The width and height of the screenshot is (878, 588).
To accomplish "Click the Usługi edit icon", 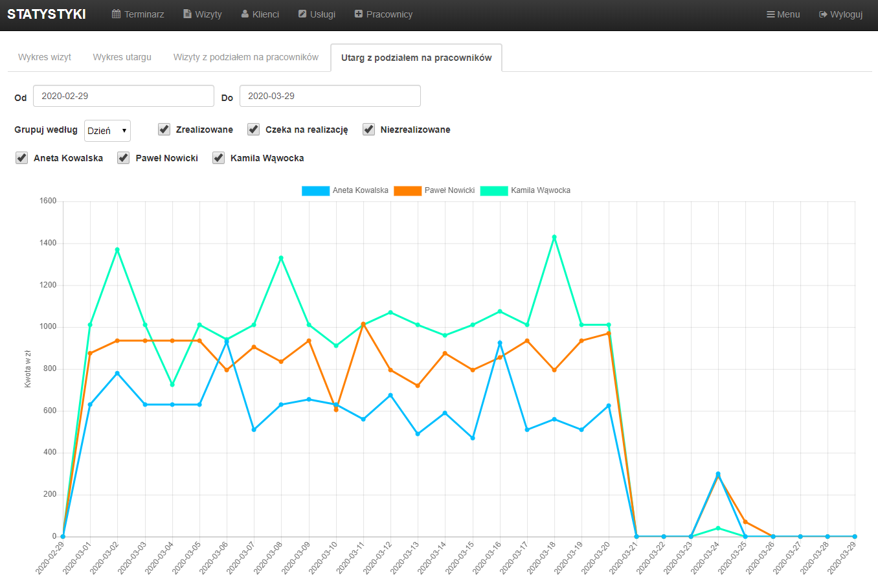I will click(302, 14).
